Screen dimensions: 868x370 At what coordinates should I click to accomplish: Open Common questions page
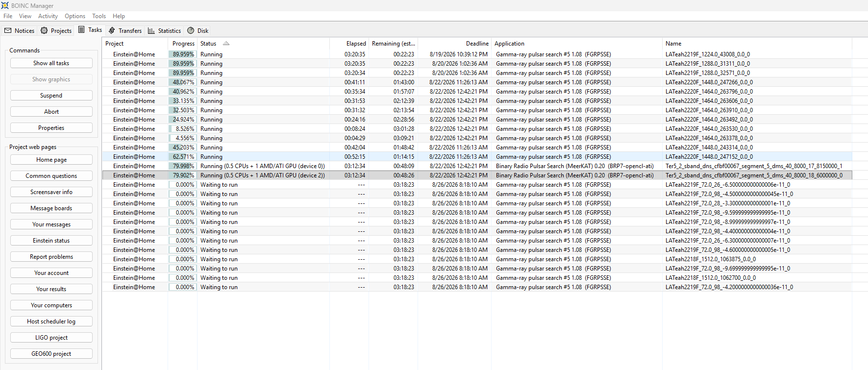[51, 176]
